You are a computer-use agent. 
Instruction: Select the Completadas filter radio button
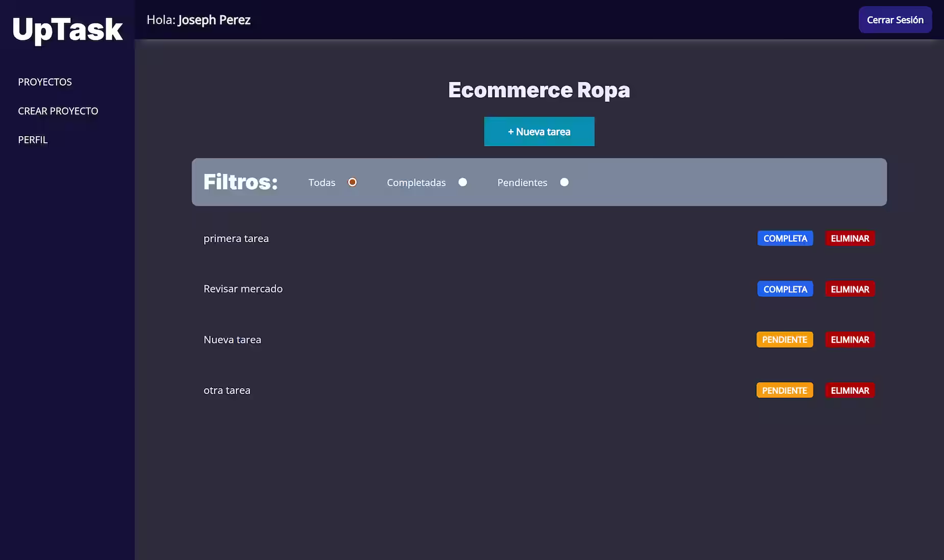462,182
